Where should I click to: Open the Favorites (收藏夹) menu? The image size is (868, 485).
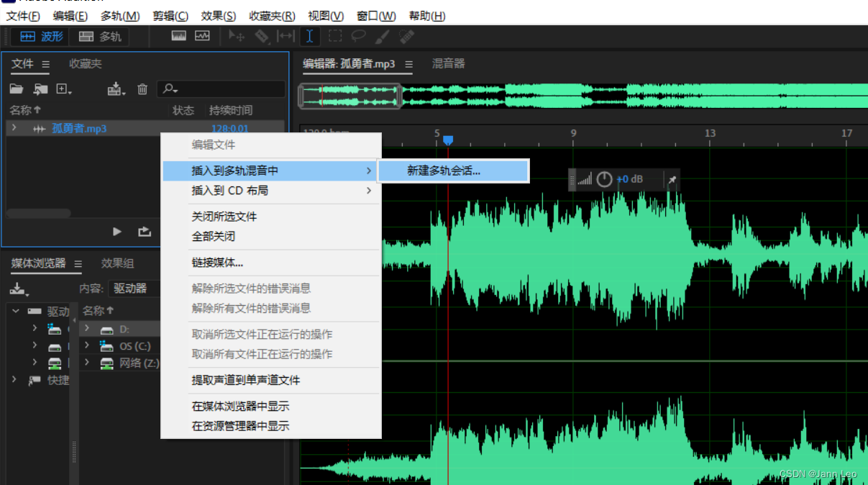click(272, 16)
